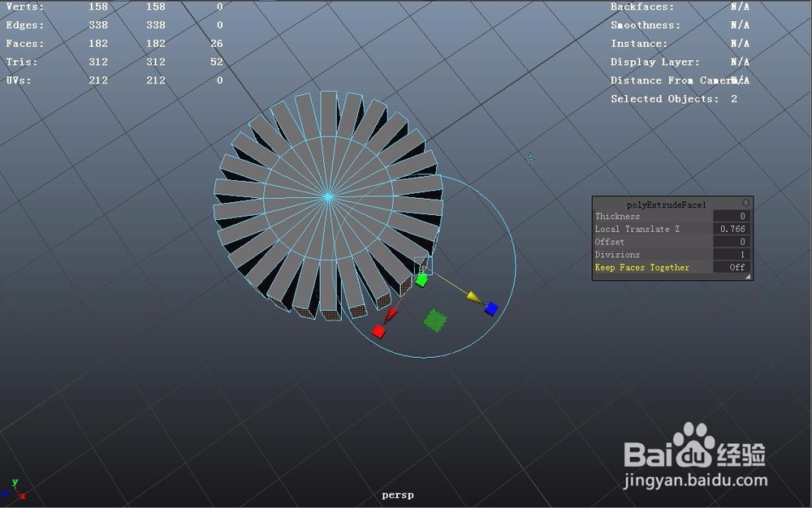Edit the Divisions value field
Image resolution: width=812 pixels, height=508 pixels.
(732, 255)
